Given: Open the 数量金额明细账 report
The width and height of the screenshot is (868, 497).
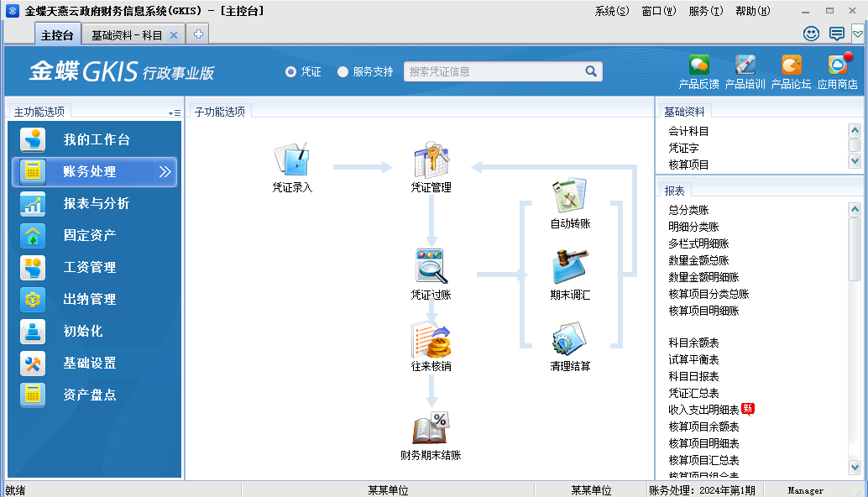Looking at the screenshot, I should point(703,277).
